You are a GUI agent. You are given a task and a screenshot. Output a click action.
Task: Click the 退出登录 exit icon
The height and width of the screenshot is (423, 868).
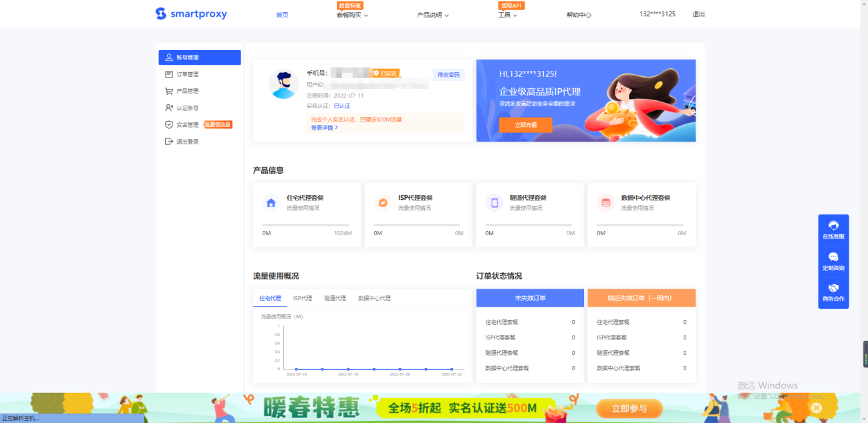click(x=169, y=142)
